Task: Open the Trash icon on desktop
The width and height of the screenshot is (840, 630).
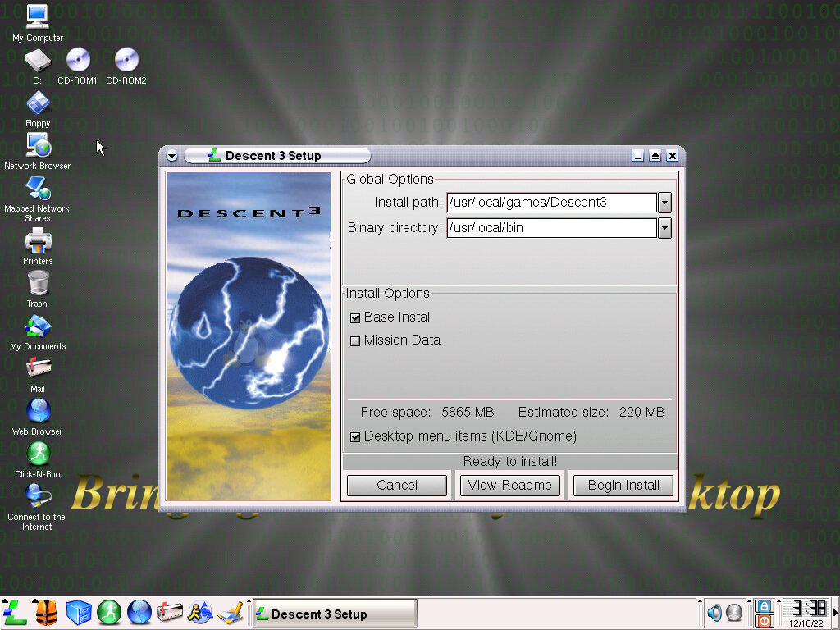Action: coord(38,284)
